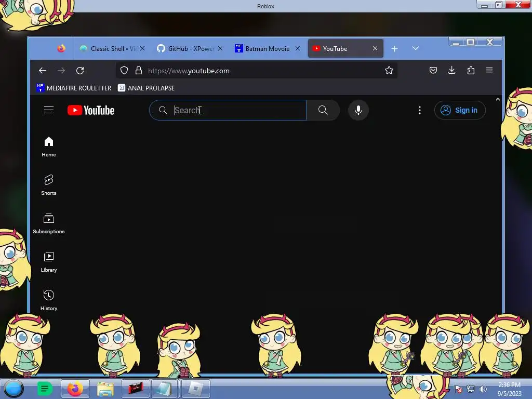532x399 pixels.
Task: Click the URL address bar
Action: click(256, 71)
